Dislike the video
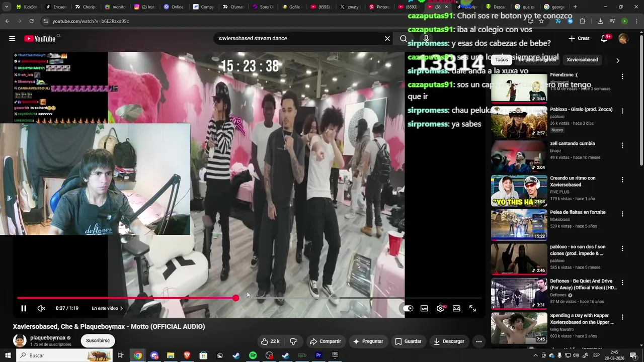This screenshot has height=362, width=644. (293, 341)
